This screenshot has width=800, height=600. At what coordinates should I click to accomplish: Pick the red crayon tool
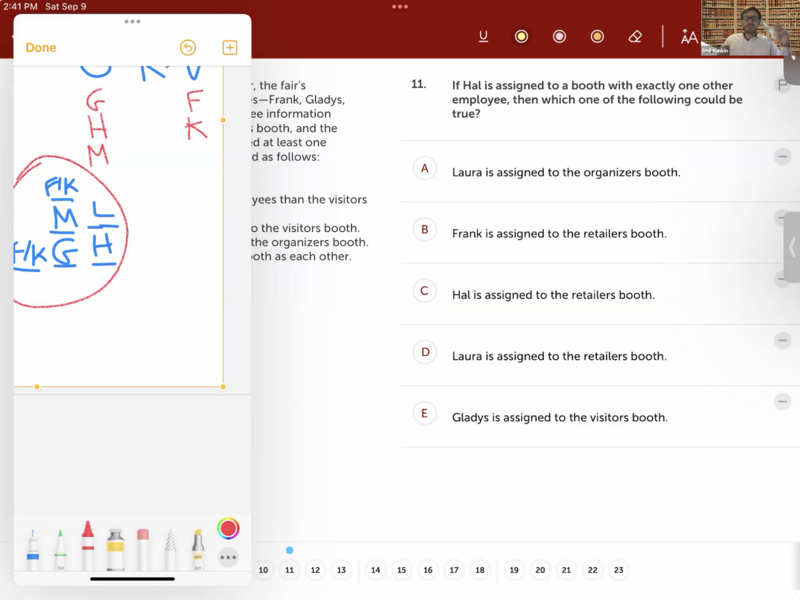[88, 548]
